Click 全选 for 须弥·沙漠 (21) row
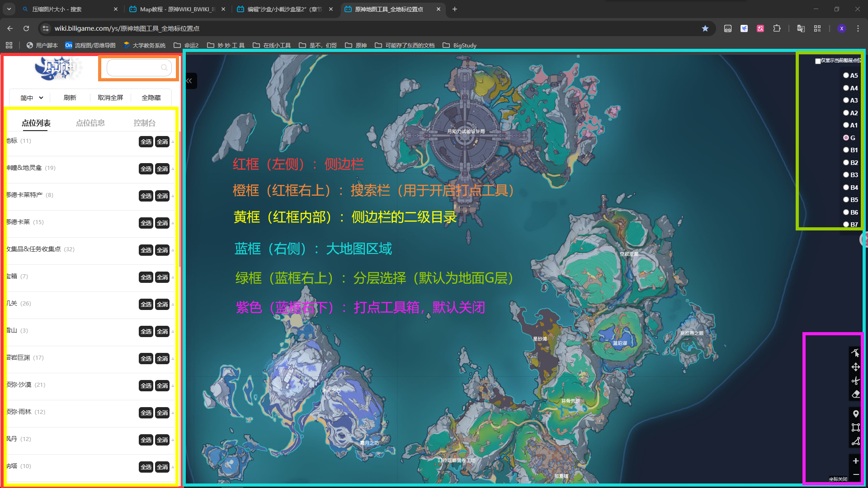 pyautogui.click(x=146, y=386)
